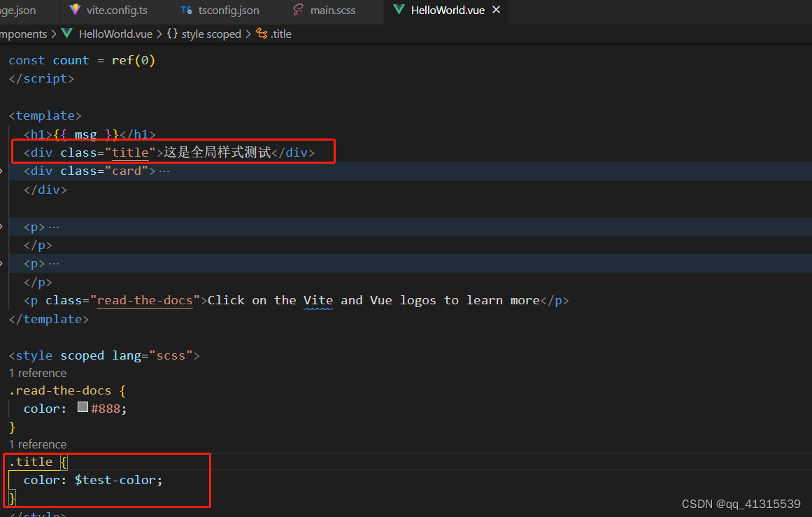The image size is (812, 517).
Task: Close the HelloWorld.vue tab
Action: [496, 10]
